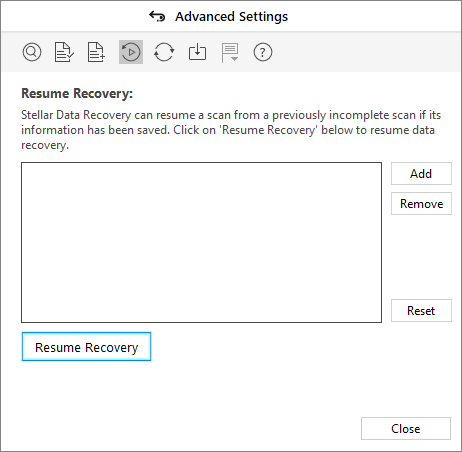Reset the saved scan list
The width and height of the screenshot is (462, 452).
[421, 311]
